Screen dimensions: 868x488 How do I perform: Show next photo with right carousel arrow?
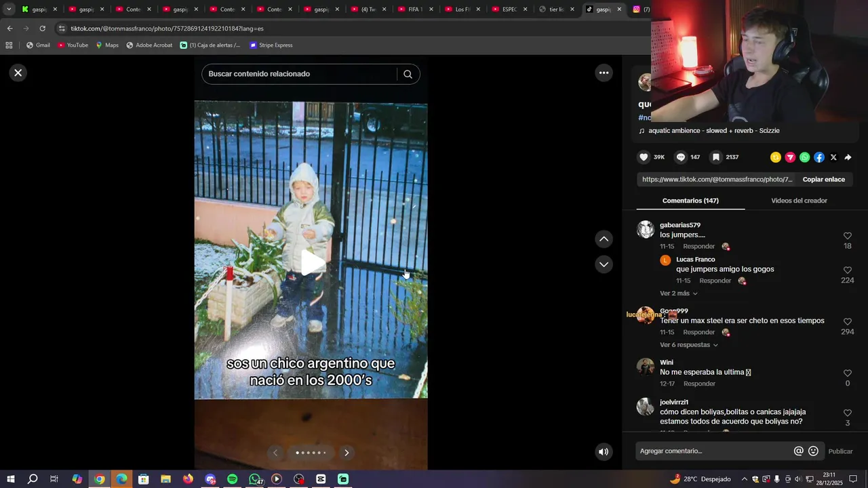347,453
